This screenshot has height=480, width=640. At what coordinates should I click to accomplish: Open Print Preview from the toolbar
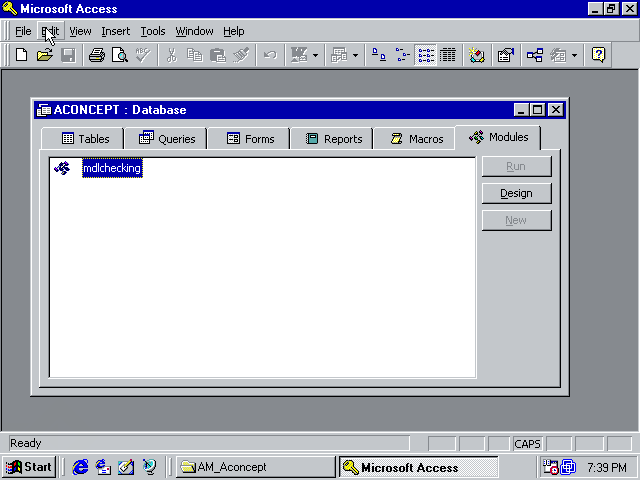point(120,55)
